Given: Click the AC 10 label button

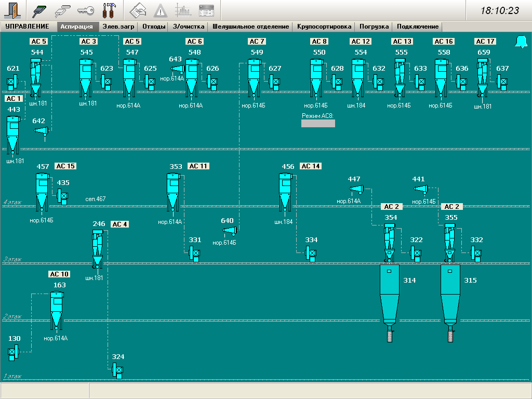Looking at the screenshot, I should tap(59, 274).
